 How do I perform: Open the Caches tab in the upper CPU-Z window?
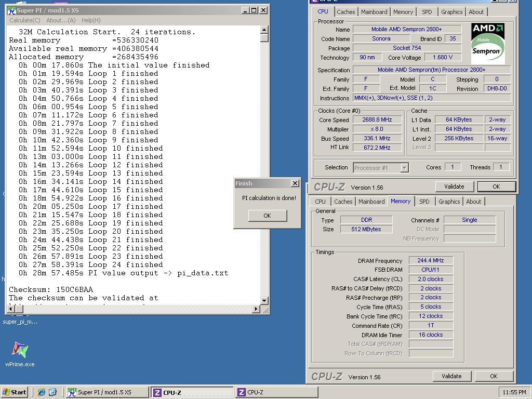tap(345, 12)
